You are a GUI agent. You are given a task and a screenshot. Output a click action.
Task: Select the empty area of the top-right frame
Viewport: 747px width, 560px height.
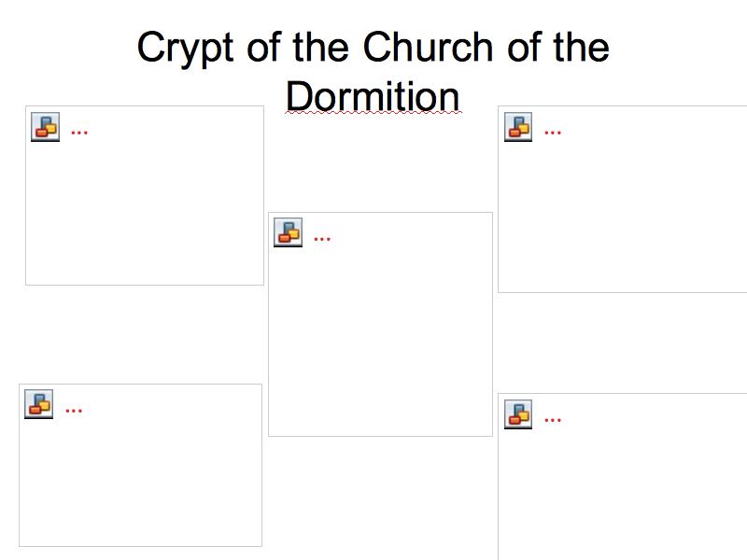point(622,215)
